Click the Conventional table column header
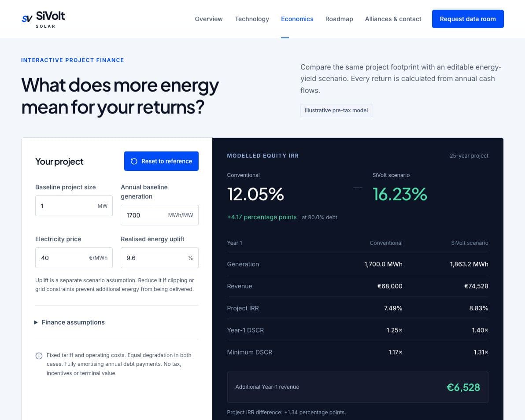Viewport: 525px width, 420px height. (386, 243)
